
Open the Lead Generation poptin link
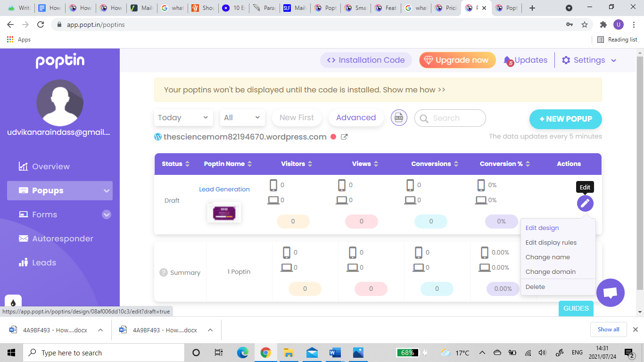(x=224, y=189)
